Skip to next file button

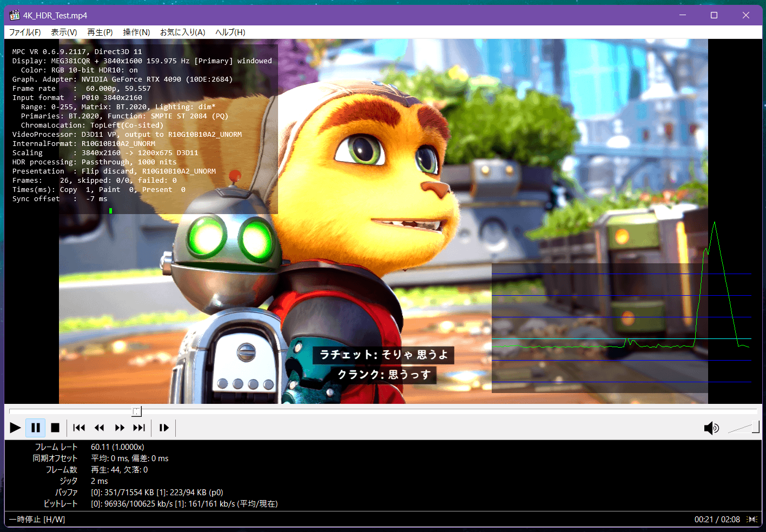tap(139, 428)
